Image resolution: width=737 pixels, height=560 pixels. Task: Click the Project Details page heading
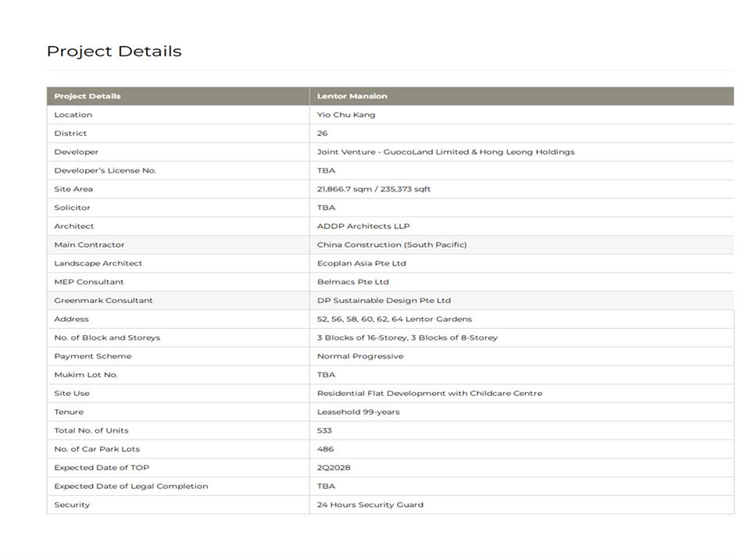tap(114, 52)
